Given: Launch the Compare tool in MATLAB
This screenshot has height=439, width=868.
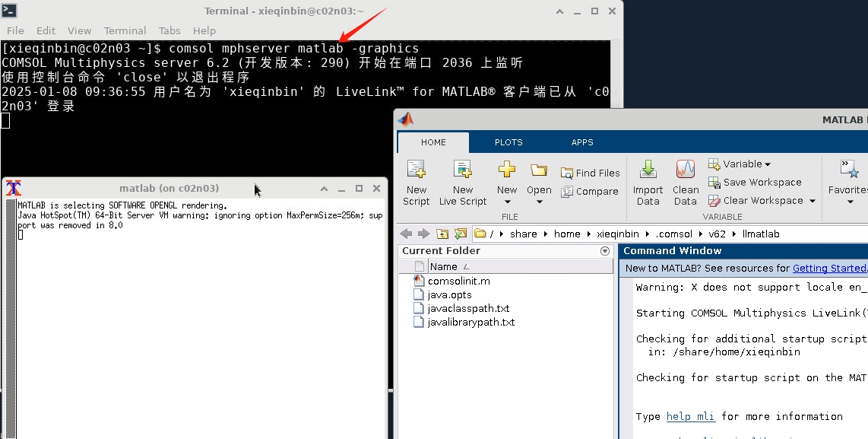Looking at the screenshot, I should point(590,191).
